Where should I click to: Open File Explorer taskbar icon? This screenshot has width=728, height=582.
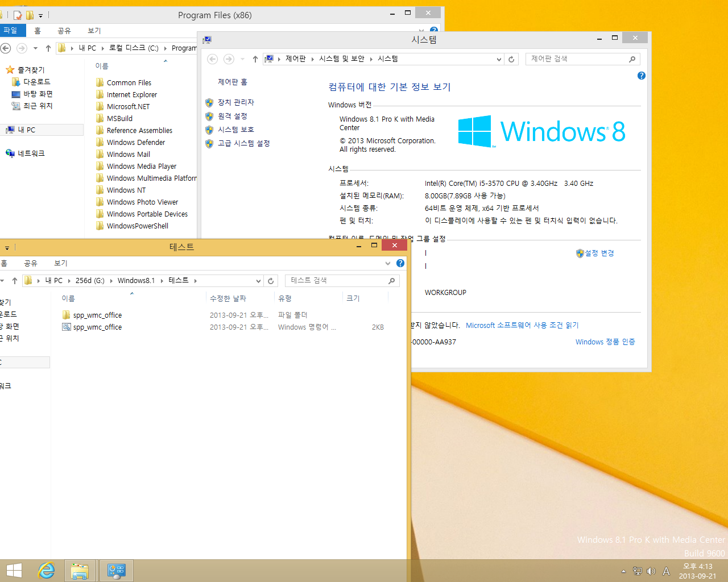(x=80, y=571)
